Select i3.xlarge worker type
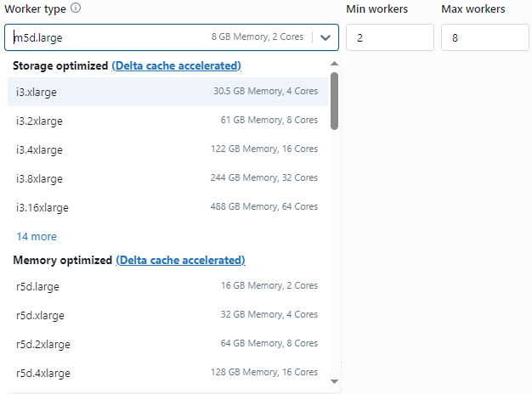 [167, 92]
